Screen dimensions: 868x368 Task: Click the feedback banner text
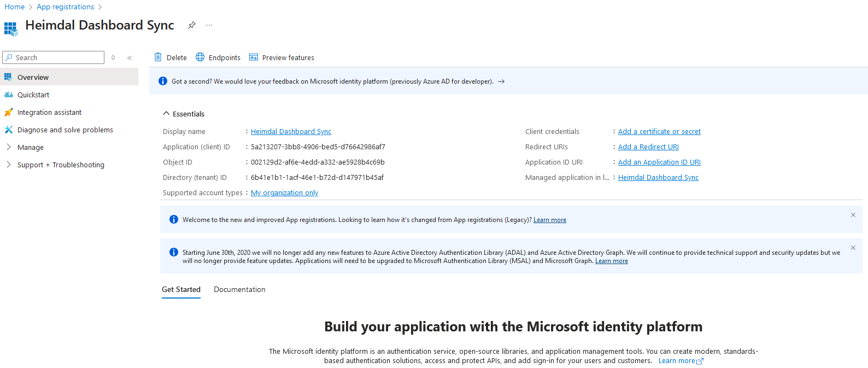click(x=332, y=81)
